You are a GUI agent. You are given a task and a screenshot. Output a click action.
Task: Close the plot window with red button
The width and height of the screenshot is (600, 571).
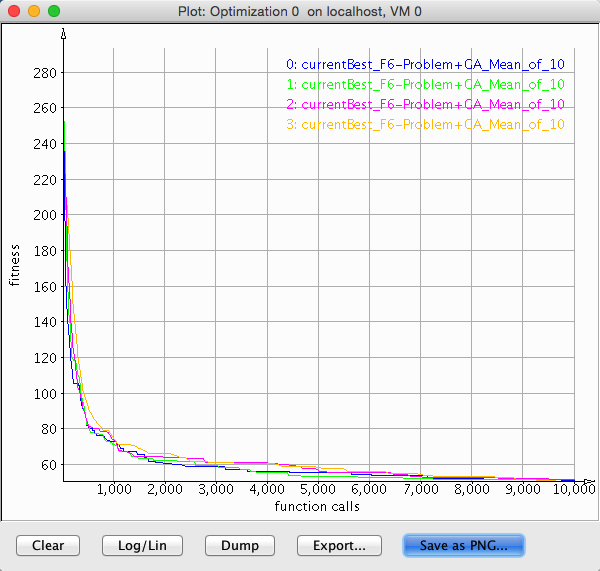13,10
